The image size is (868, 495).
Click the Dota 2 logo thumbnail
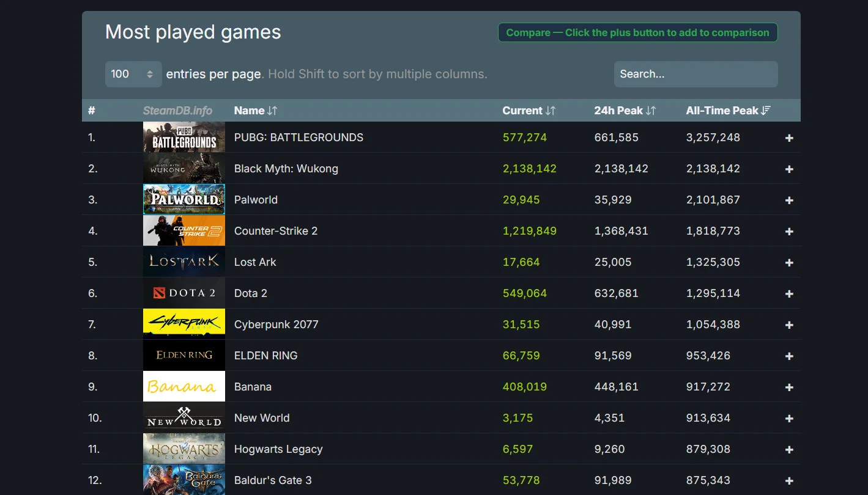[x=184, y=293]
